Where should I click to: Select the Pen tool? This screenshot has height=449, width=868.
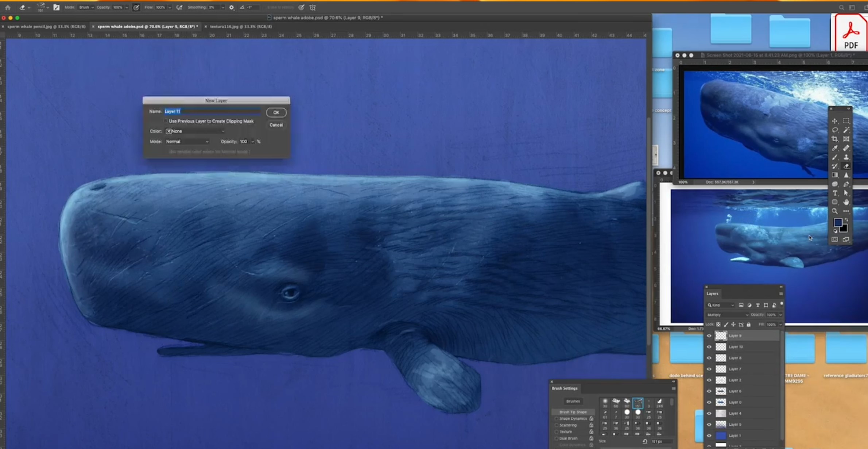(846, 184)
